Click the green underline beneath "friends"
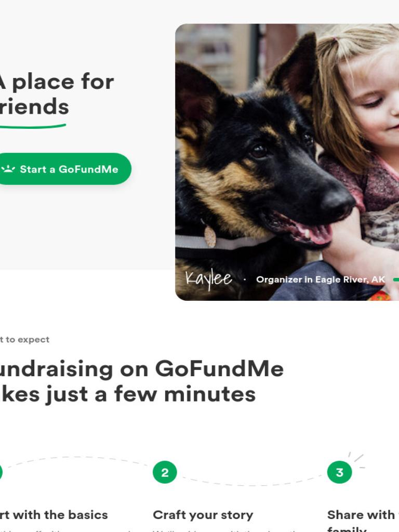This screenshot has height=532, width=399. pyautogui.click(x=33, y=126)
